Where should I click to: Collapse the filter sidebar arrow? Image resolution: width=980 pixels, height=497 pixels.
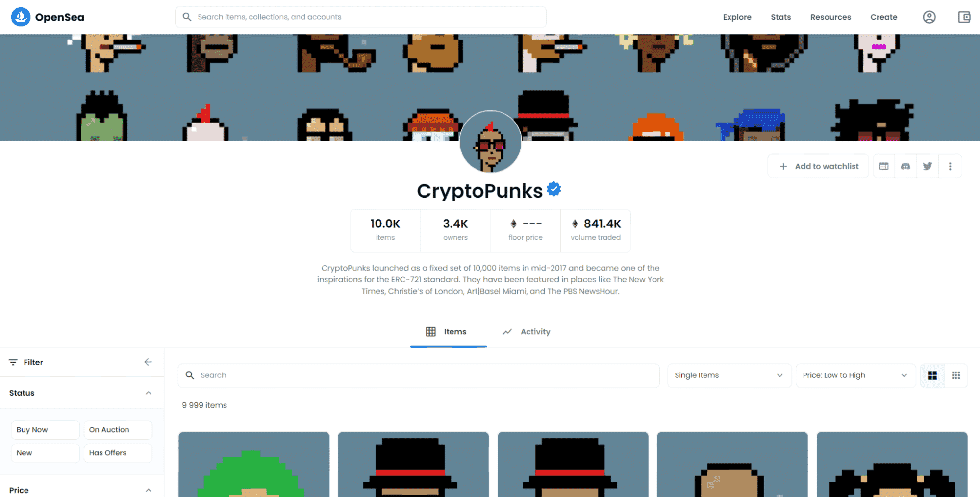148,362
